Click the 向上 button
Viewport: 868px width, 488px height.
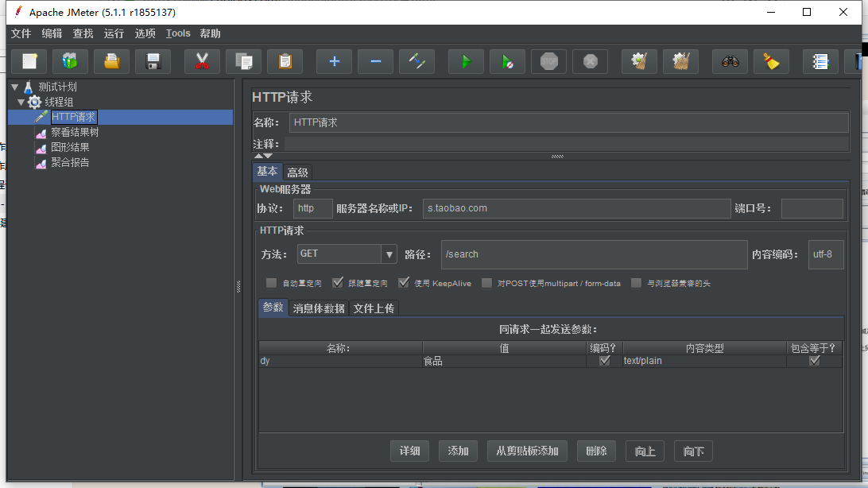tap(645, 451)
